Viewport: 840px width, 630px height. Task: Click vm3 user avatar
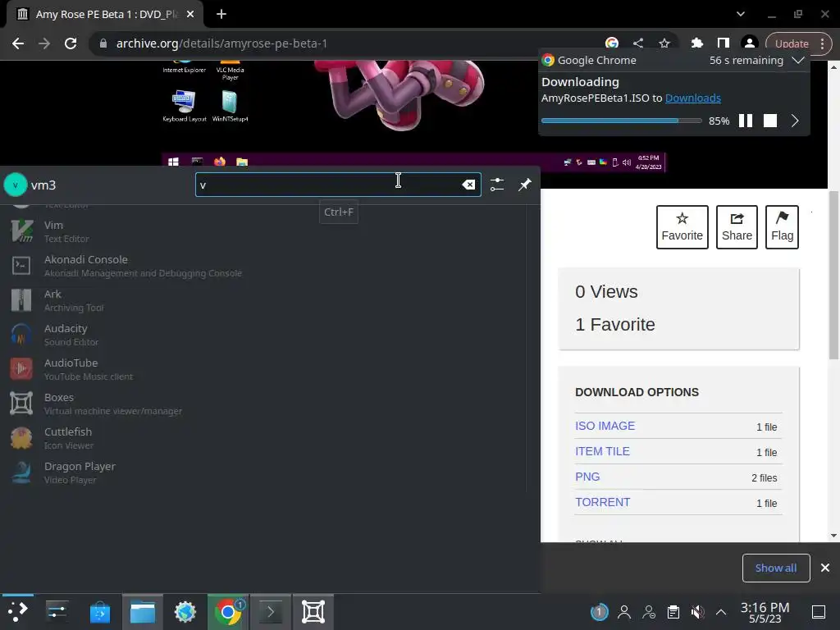click(15, 185)
